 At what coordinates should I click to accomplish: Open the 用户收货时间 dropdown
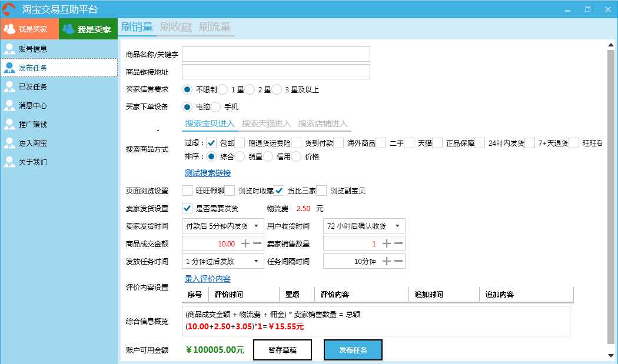click(x=364, y=226)
